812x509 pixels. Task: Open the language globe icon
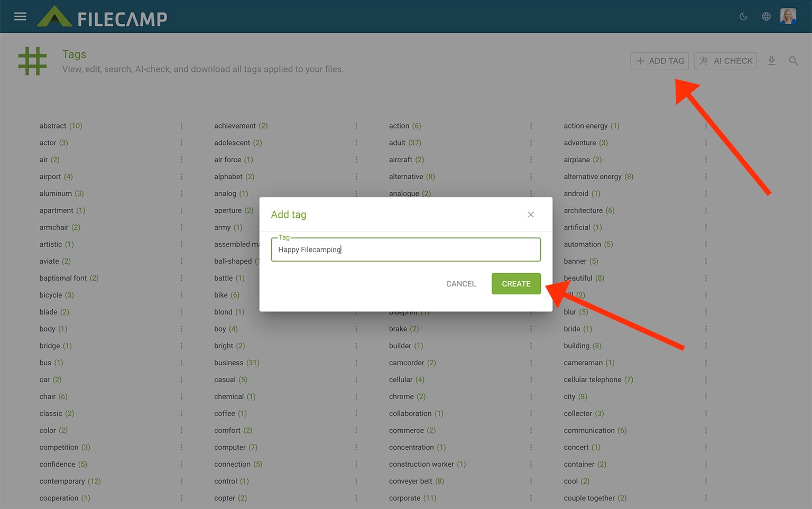(x=766, y=16)
